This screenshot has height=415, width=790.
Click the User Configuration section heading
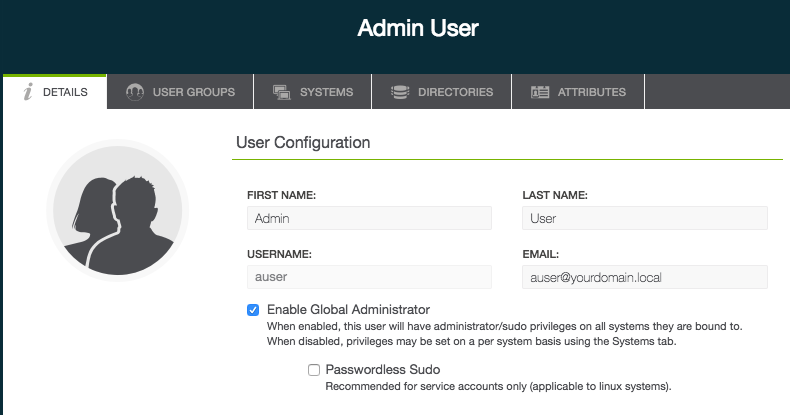click(x=303, y=143)
